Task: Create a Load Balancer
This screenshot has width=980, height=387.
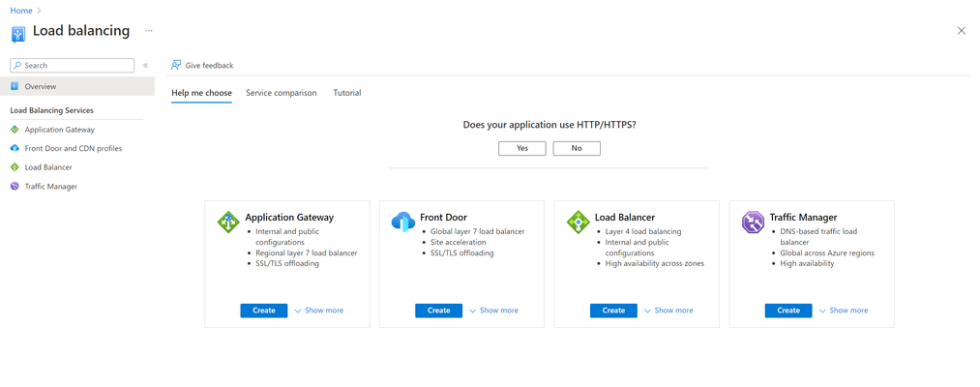Action: pyautogui.click(x=613, y=311)
